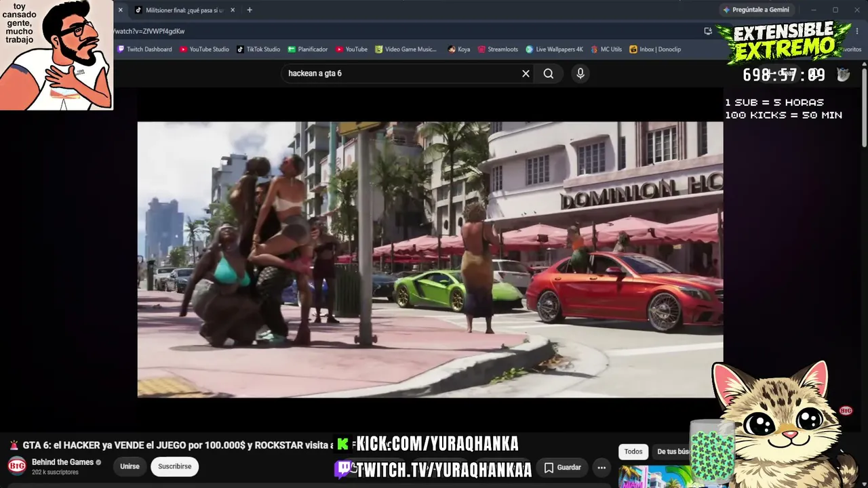Open the Behind the Games channel name
The image size is (868, 488).
pos(62,462)
